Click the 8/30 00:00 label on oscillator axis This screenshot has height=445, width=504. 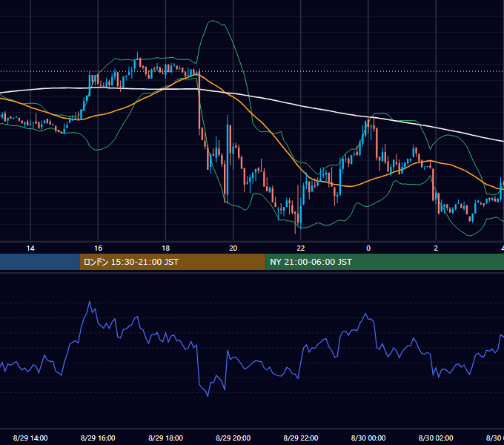[368, 438]
